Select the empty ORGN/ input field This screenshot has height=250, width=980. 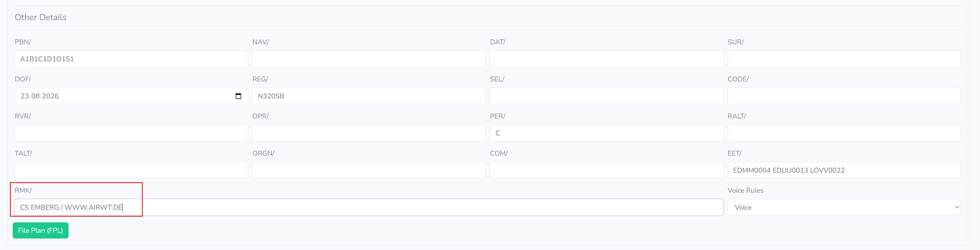click(369, 170)
